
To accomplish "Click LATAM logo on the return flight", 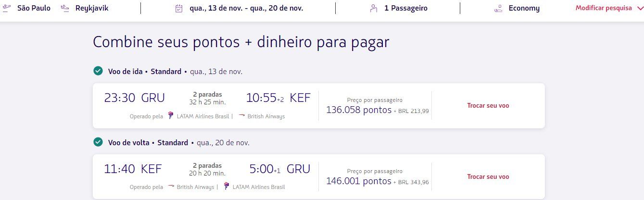I will 227,187.
